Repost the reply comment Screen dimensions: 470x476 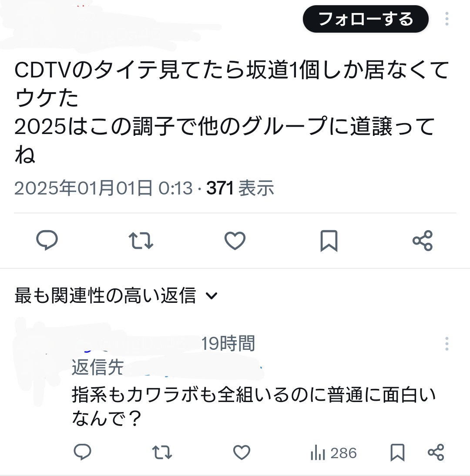[x=162, y=453]
